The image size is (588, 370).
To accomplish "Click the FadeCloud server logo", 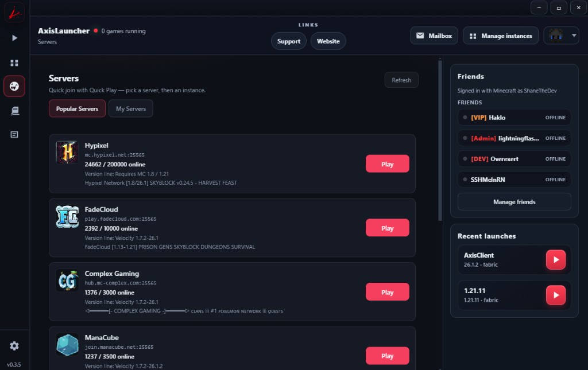I will (x=67, y=216).
